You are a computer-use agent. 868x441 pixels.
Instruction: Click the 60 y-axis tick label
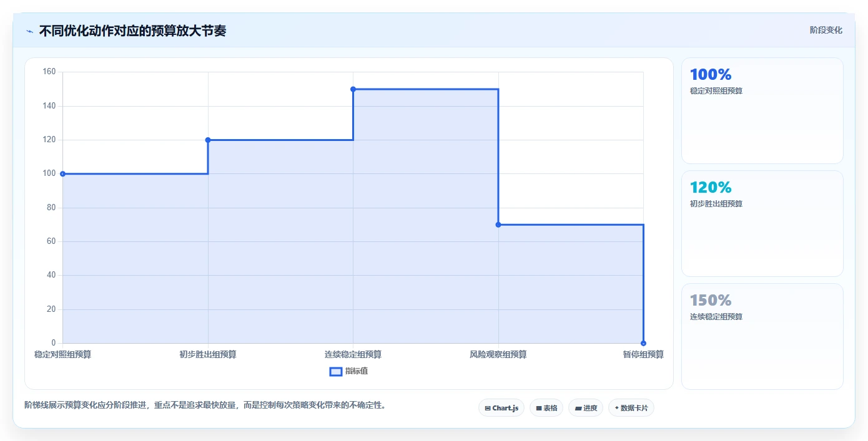(51, 241)
